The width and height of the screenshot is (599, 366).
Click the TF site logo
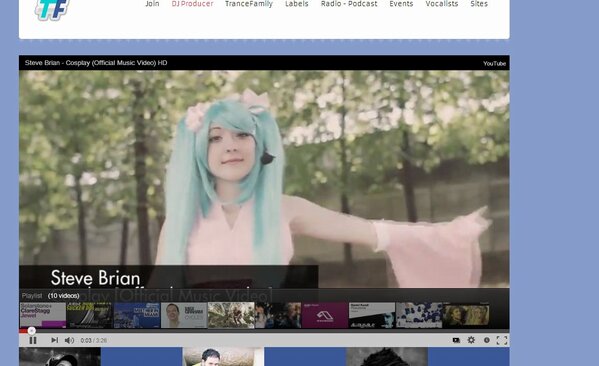(x=52, y=9)
